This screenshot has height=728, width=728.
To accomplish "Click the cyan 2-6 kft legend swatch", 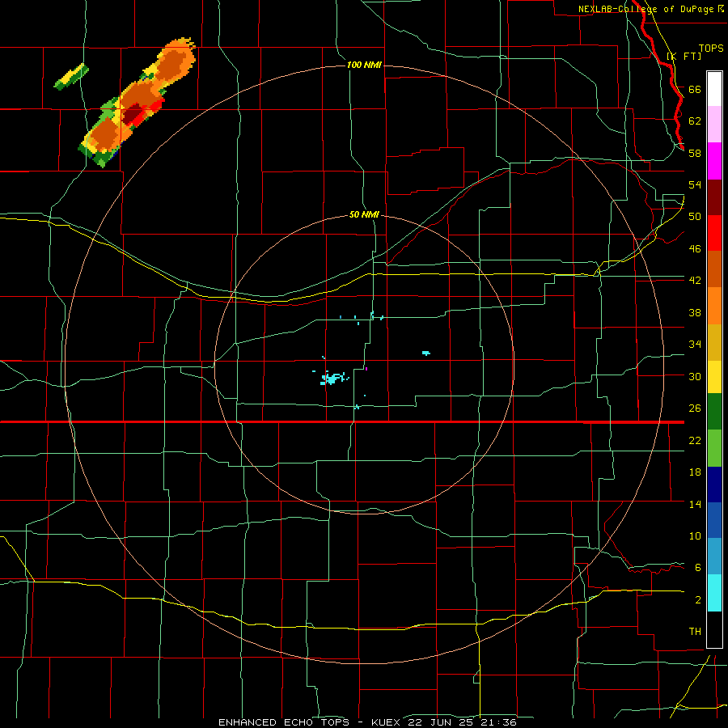I will click(714, 593).
